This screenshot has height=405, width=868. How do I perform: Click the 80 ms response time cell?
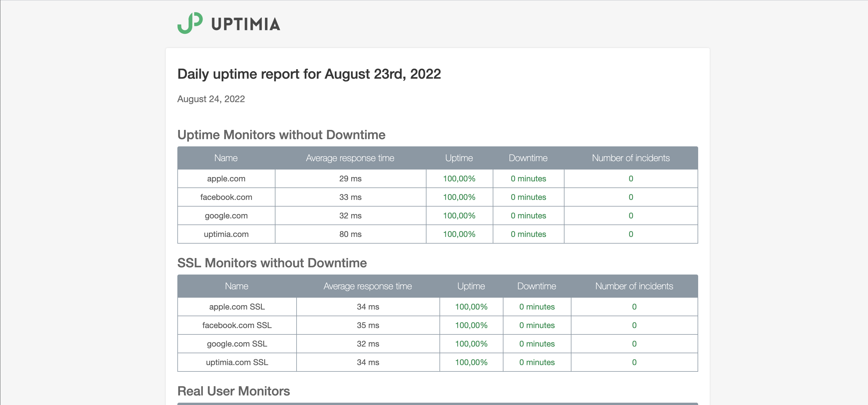pos(350,234)
